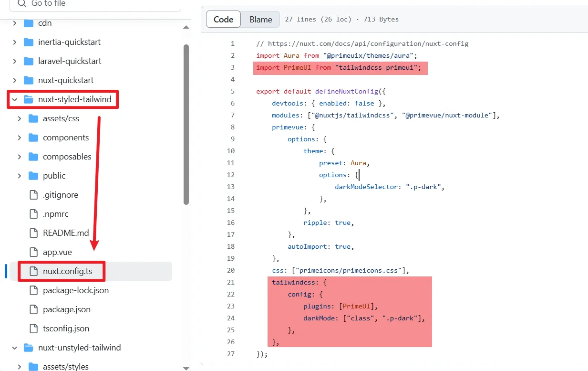Click the file tree vertical scrollbar

pos(186,124)
